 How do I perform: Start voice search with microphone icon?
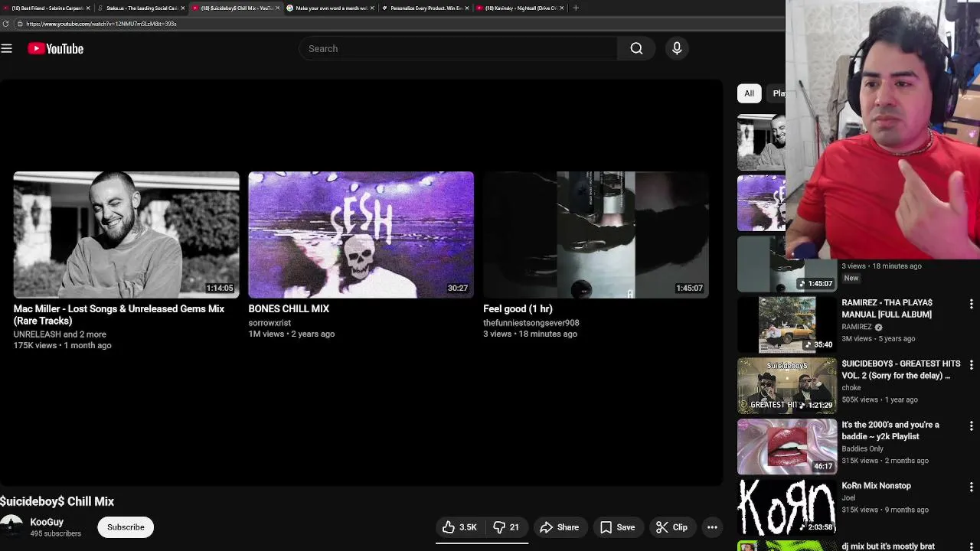tap(677, 48)
